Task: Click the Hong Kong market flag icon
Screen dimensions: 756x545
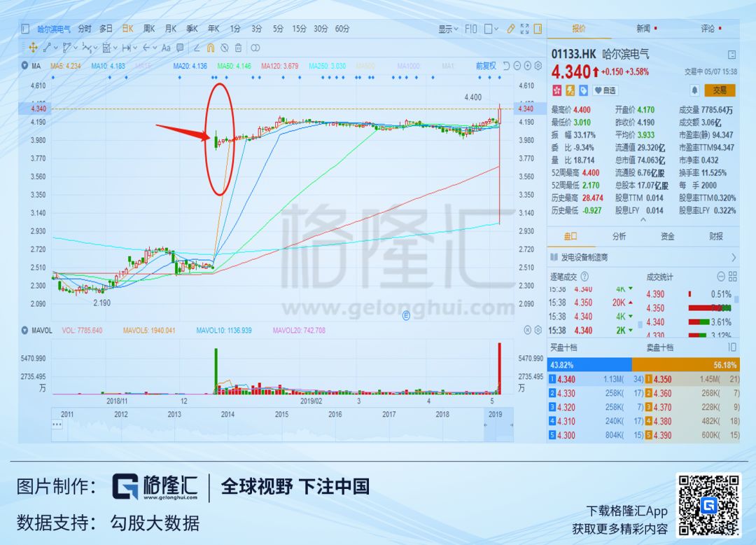Action: pos(557,90)
